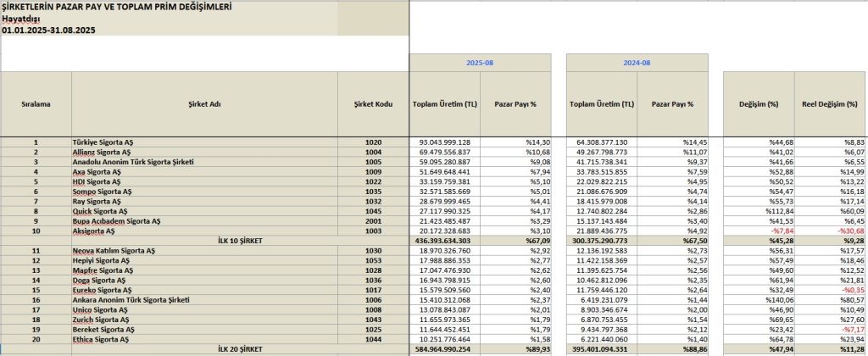Click the 'Değişim (%)' column header
Viewport: 868px width, 356px height.
(x=759, y=104)
